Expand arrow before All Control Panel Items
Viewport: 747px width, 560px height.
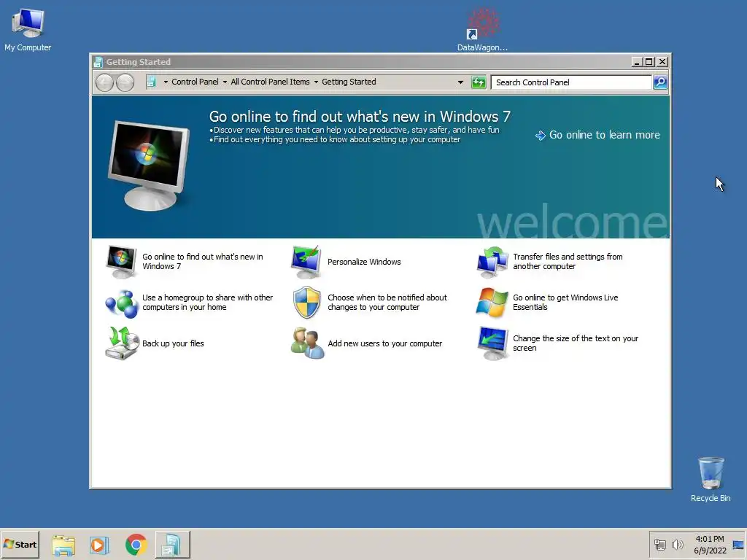click(225, 82)
